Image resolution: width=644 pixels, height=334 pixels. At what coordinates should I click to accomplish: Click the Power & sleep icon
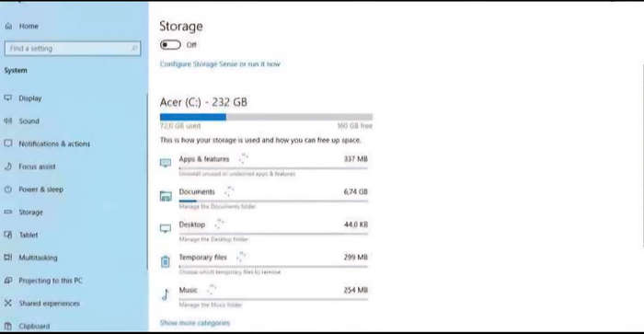pos(8,190)
